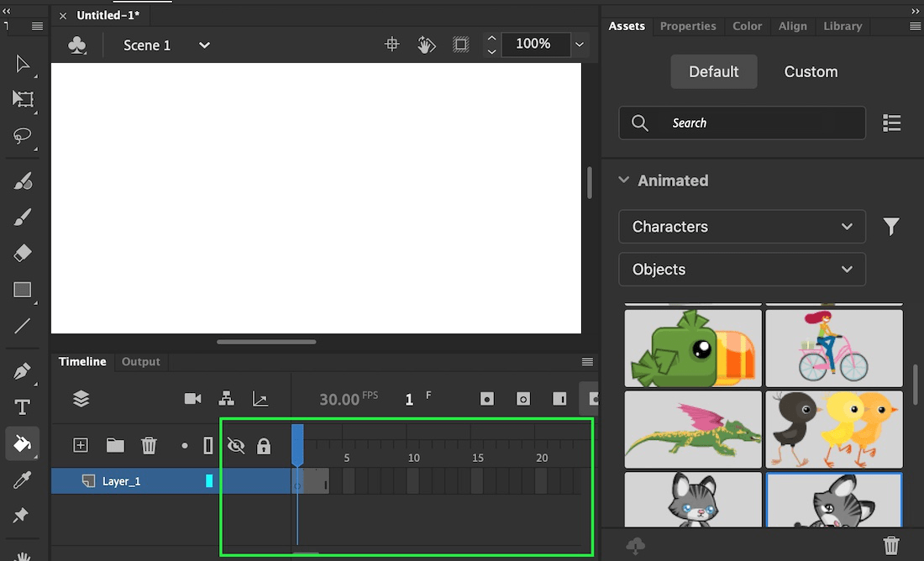Select the Eyedropper tool
The height and width of the screenshot is (561, 924).
tap(24, 480)
